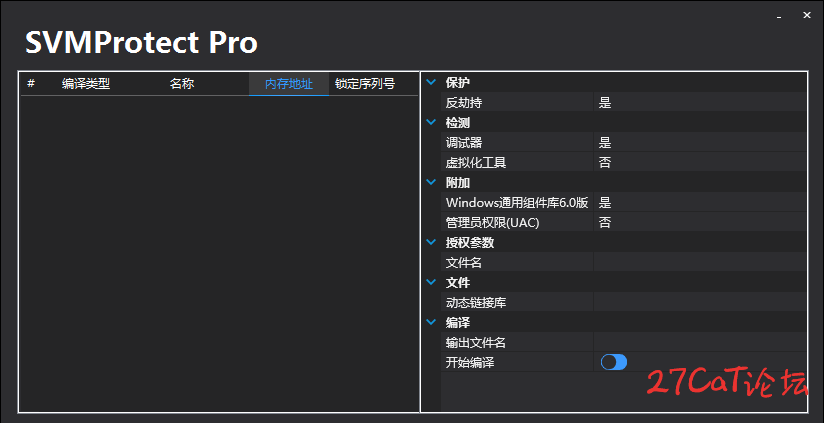
Task: Click the 文件名 value field
Action: point(700,262)
